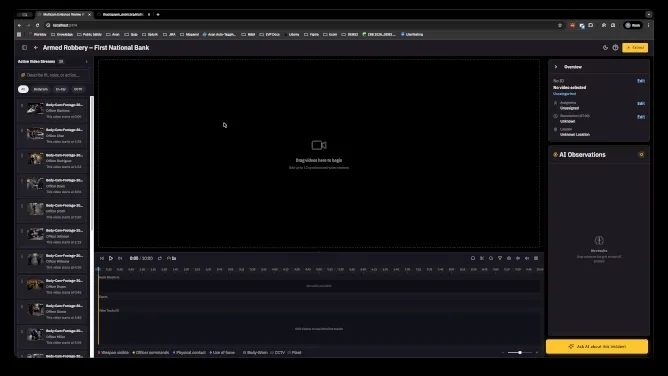668x376 pixels.
Task: Skip to end of timeline
Action: click(120, 258)
